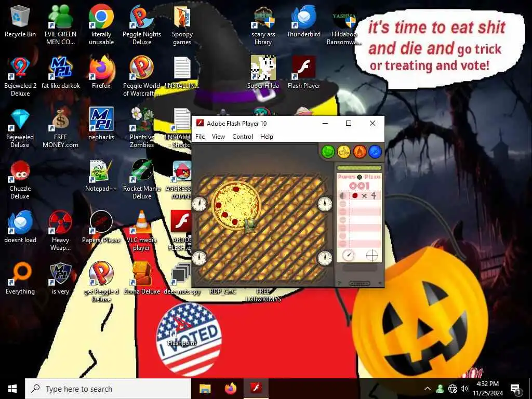Select the Spoopy games folder
Image resolution: width=532 pixels, height=399 pixels.
(x=182, y=25)
